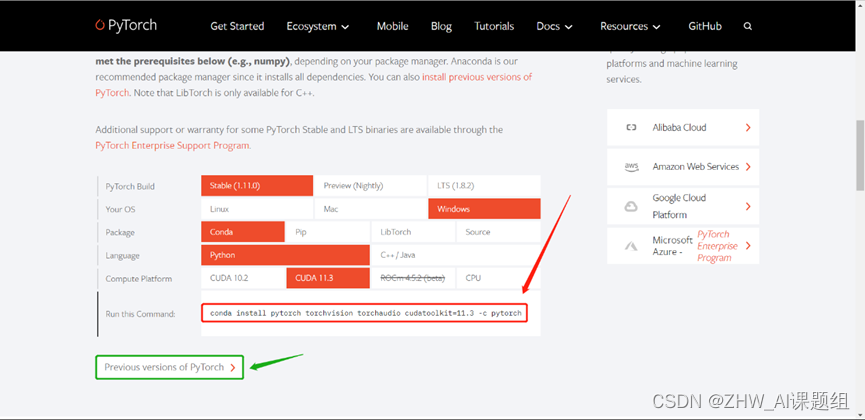
Task: Choose Mac as your OS
Action: pyautogui.click(x=371, y=209)
